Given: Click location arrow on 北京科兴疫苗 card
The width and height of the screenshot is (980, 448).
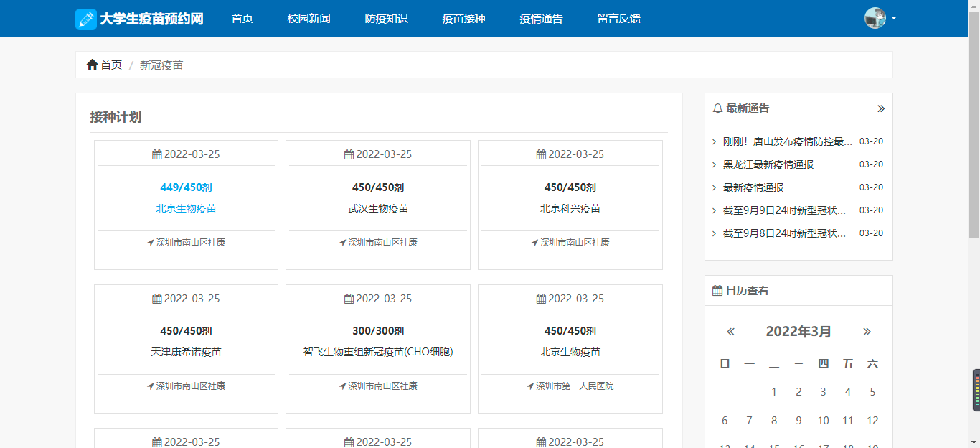Looking at the screenshot, I should 535,243.
